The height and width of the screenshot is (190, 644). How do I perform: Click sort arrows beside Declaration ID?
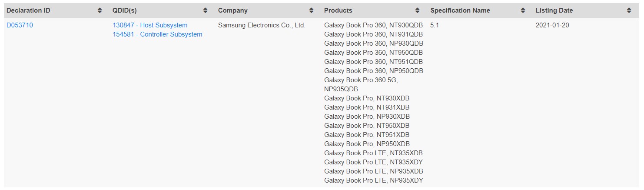pyautogui.click(x=100, y=10)
